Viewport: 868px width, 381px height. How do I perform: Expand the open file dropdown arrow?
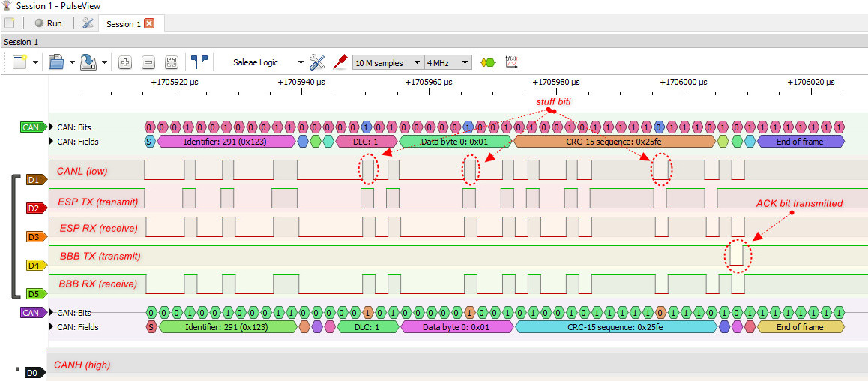(72, 62)
